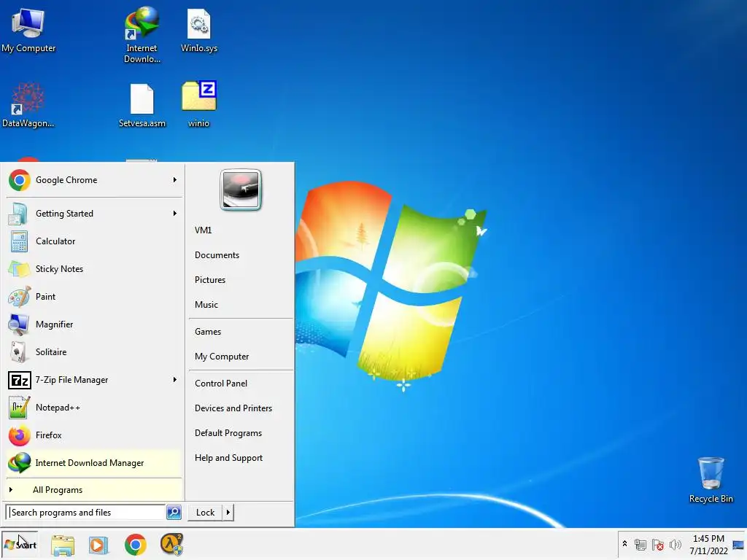
Task: Open Getting Started in Start menu
Action: coord(94,214)
